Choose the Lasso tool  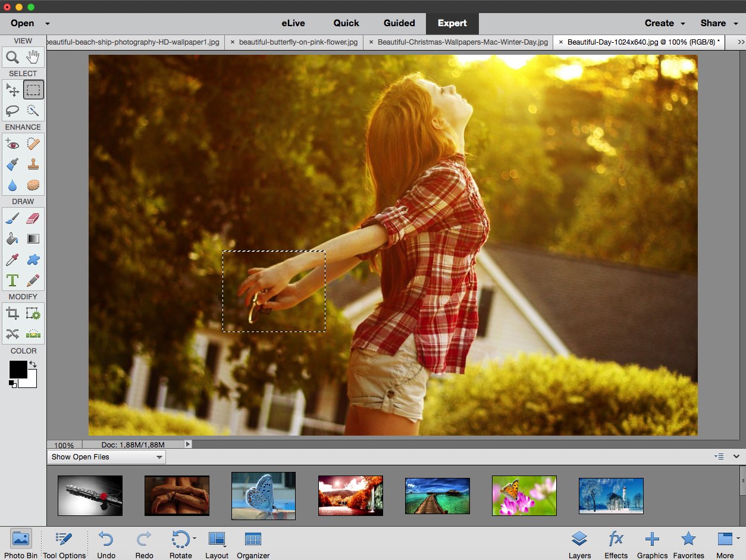point(12,110)
